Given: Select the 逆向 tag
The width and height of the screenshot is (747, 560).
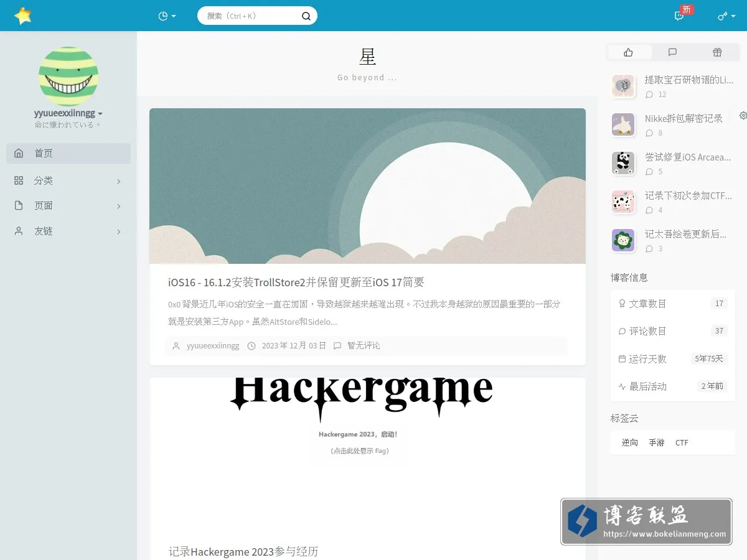Looking at the screenshot, I should point(630,442).
